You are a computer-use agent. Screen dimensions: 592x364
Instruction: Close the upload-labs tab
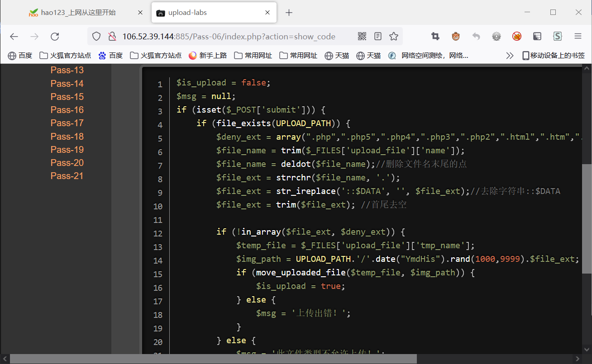click(267, 13)
